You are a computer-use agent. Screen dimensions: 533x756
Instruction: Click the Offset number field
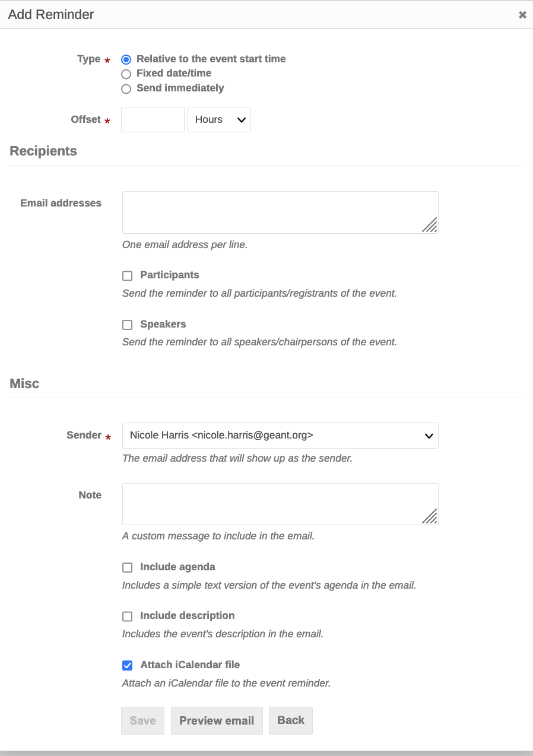(153, 119)
